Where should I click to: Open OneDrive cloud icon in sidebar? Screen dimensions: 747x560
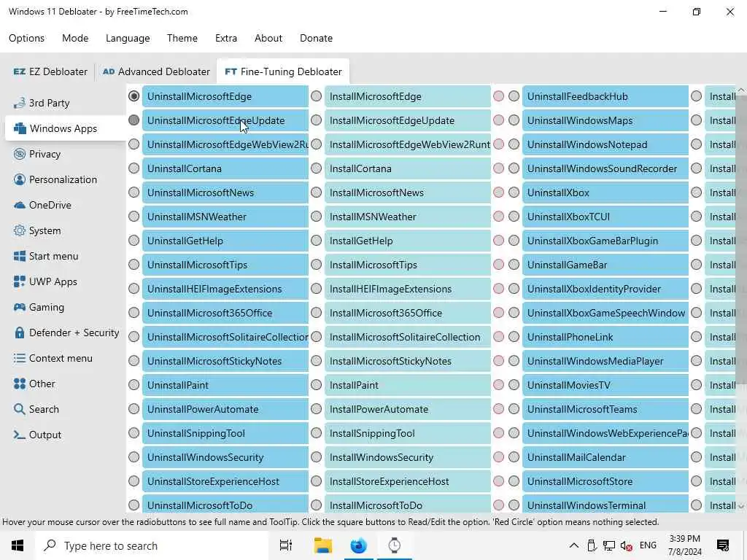20,205
